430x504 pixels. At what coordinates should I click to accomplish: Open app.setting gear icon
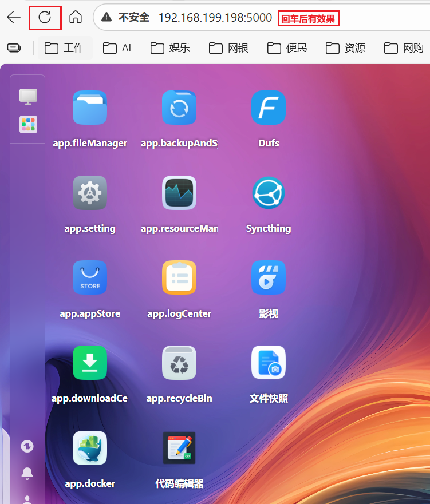[x=90, y=193]
